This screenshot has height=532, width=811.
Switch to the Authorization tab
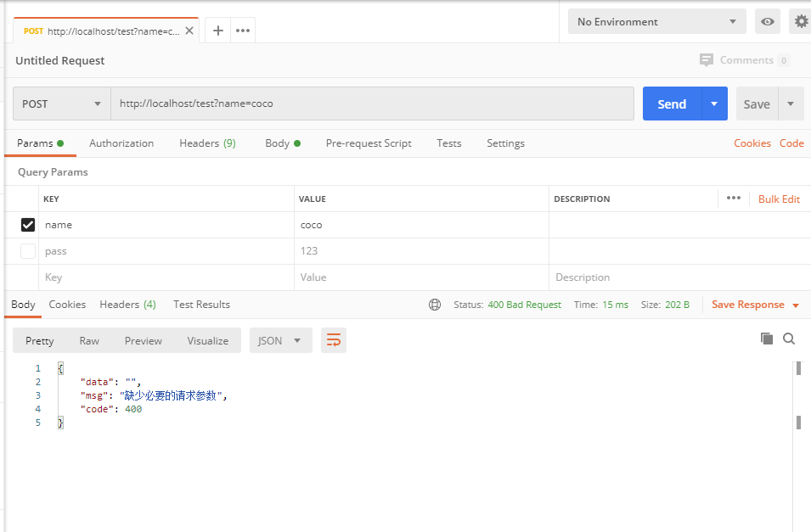[121, 143]
